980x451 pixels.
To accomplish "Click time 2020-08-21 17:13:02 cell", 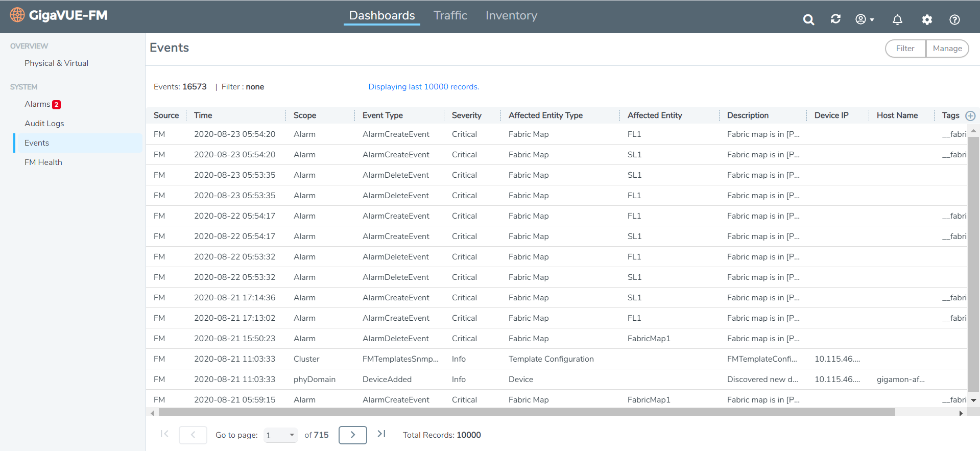I will [x=234, y=318].
